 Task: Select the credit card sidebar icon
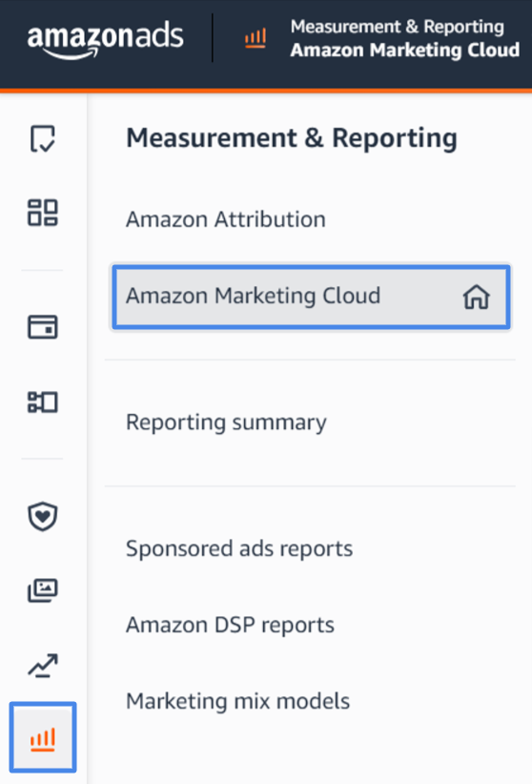[x=43, y=327]
